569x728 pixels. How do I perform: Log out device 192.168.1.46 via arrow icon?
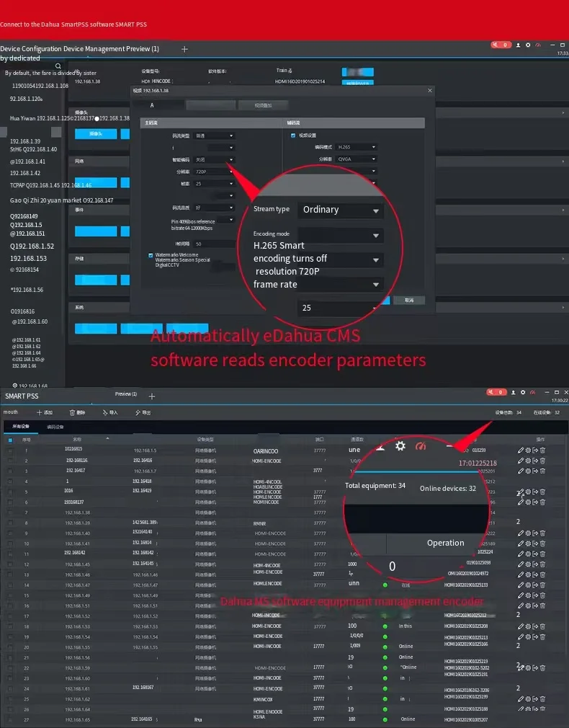[535, 574]
